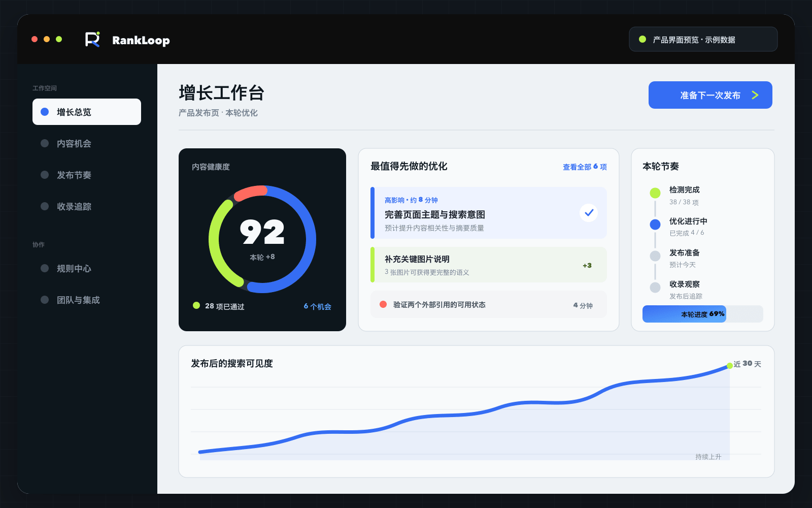Click the blue dot beside 增长总览
Viewport: 812px width, 508px height.
45,112
